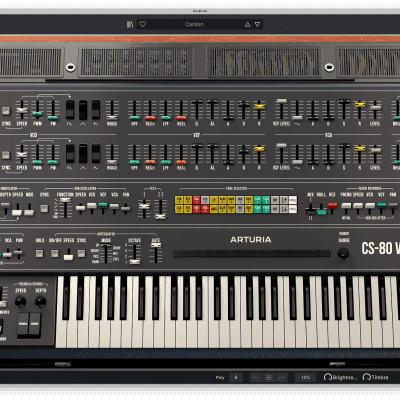The height and width of the screenshot is (400, 400).
Task: Toggle the left Tremolo rocker switch
Action: click(23, 324)
